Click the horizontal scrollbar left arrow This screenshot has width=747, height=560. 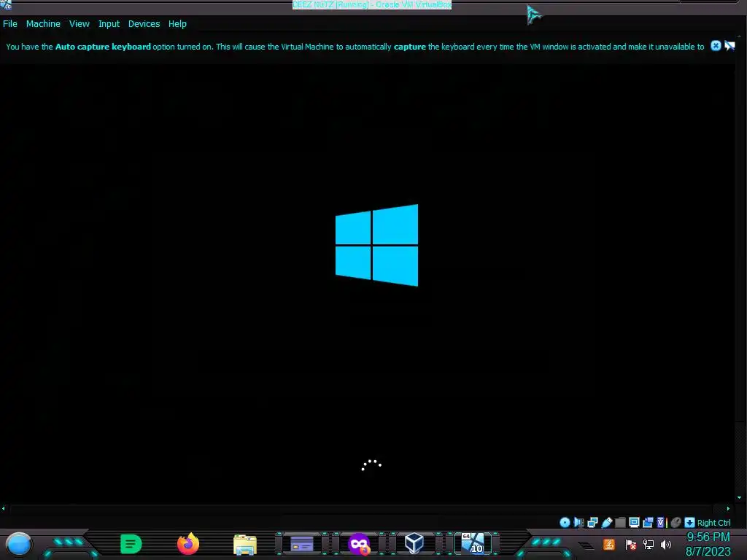[4, 508]
